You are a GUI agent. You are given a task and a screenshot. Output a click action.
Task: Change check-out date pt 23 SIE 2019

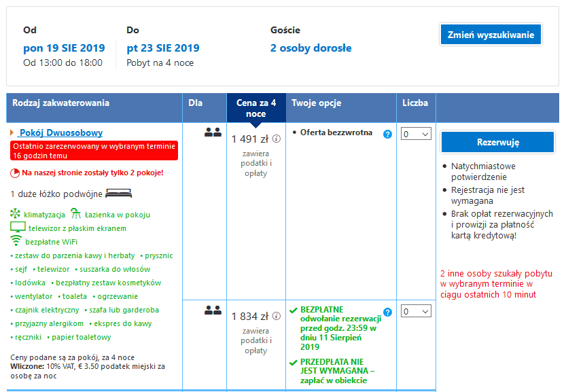(163, 48)
